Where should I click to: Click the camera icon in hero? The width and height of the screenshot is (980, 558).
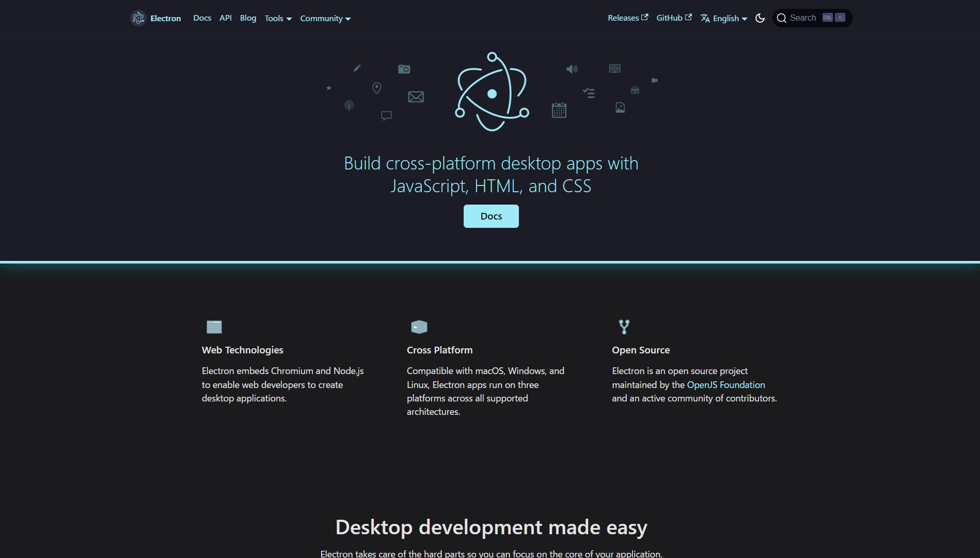point(404,69)
